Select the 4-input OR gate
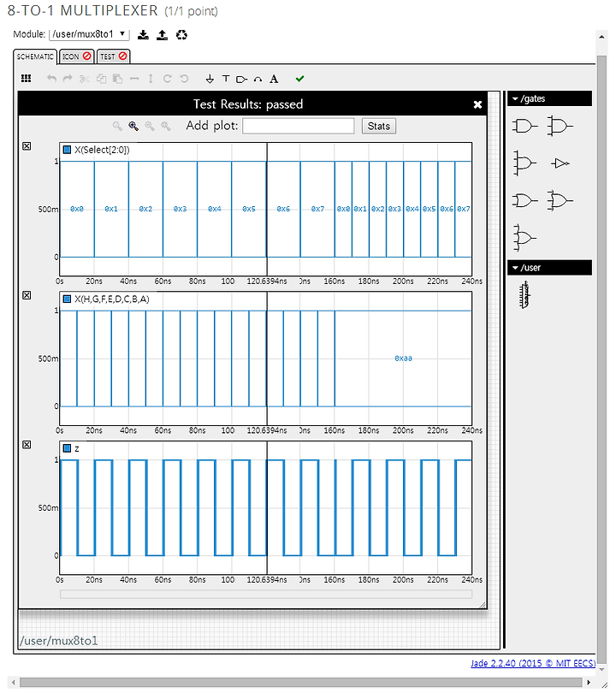This screenshot has width=616, height=693. (525, 238)
